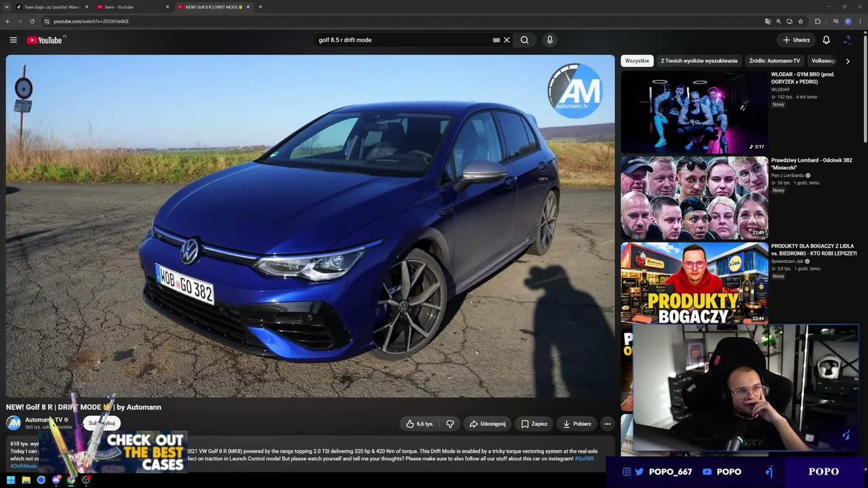Show more filter chips with the right arrow
The width and height of the screenshot is (868, 488).
(848, 61)
